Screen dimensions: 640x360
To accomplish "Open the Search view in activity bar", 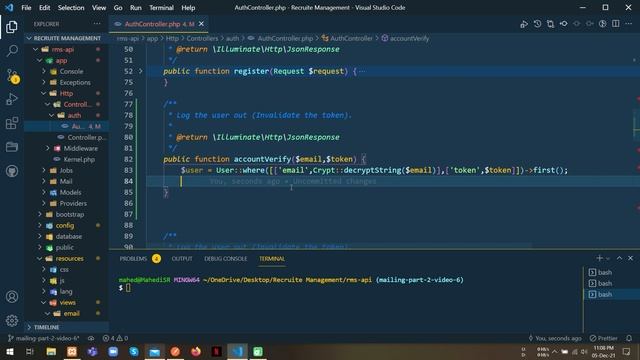I will click(12, 51).
